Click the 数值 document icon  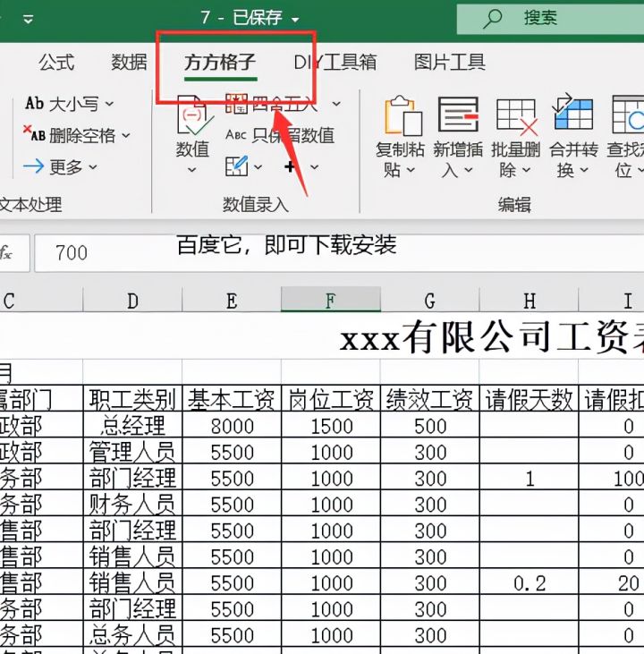pos(193,115)
